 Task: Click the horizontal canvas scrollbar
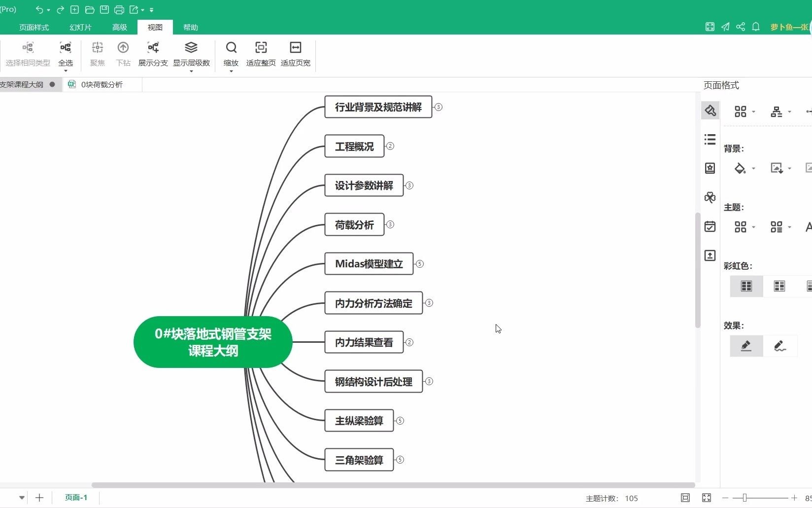point(393,485)
